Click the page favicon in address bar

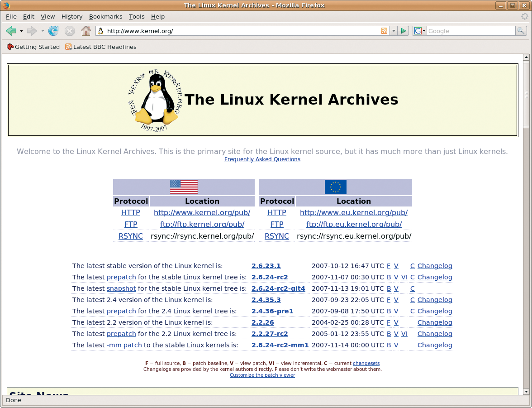(100, 31)
